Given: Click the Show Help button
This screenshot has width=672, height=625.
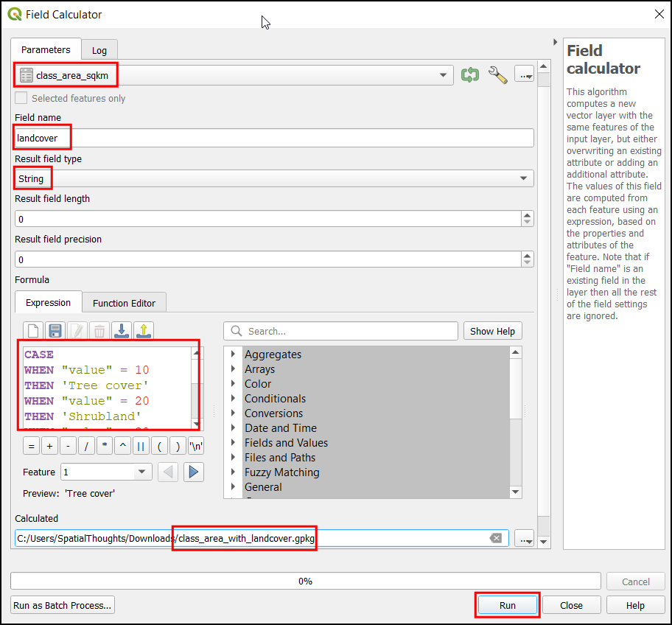Looking at the screenshot, I should 493,331.
